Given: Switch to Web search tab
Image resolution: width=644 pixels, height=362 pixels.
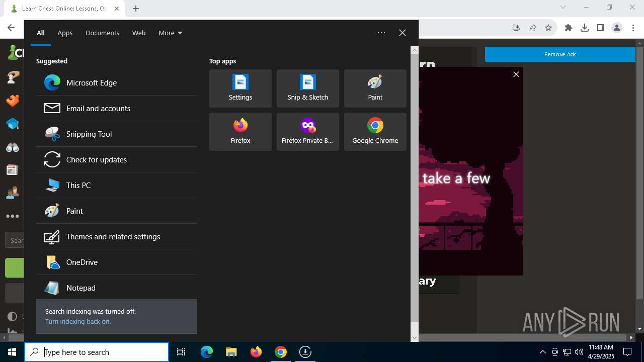Looking at the screenshot, I should pyautogui.click(x=139, y=33).
